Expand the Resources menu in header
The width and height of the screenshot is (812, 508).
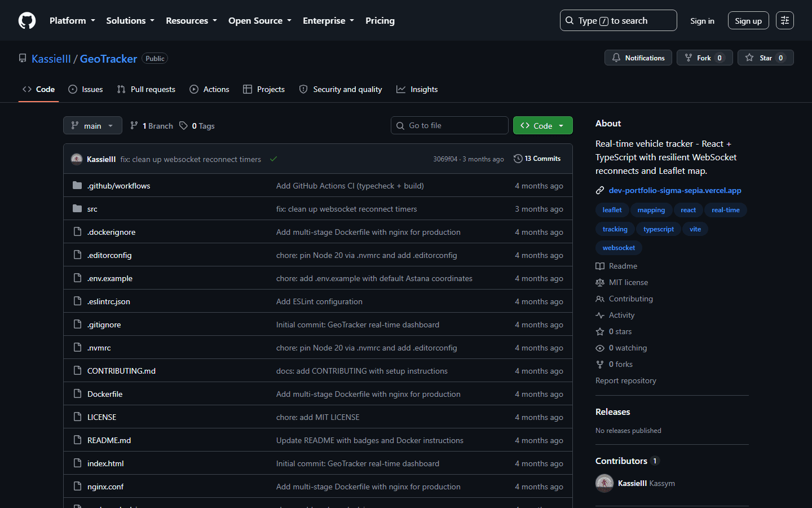pyautogui.click(x=191, y=20)
